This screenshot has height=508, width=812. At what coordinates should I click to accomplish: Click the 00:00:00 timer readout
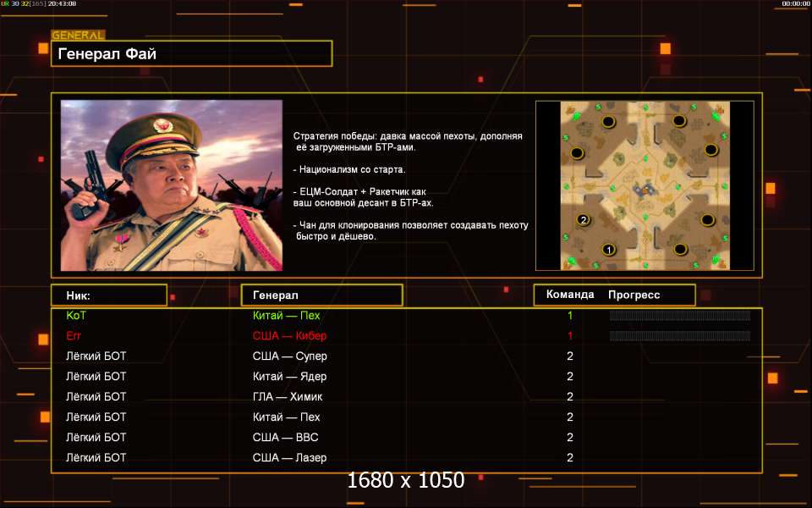[x=795, y=3]
